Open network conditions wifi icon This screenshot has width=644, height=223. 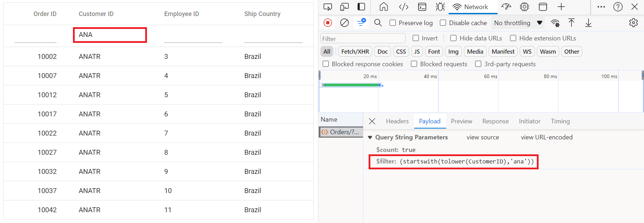point(555,23)
